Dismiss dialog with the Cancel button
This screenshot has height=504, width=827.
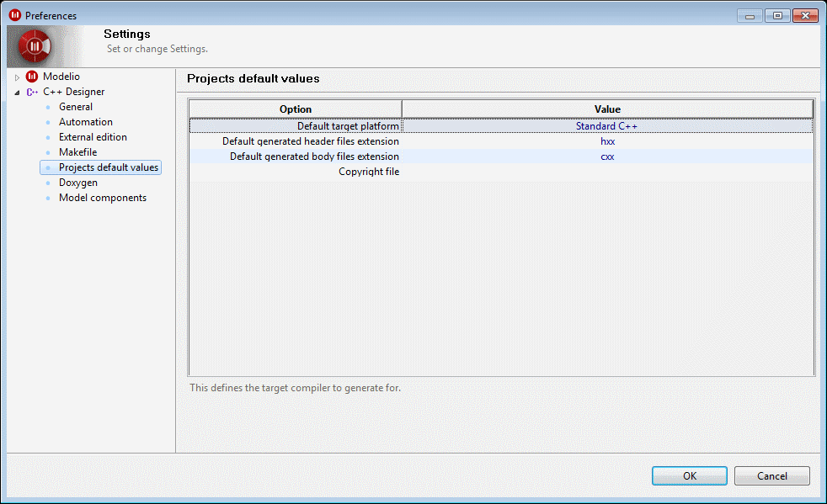[x=771, y=475]
